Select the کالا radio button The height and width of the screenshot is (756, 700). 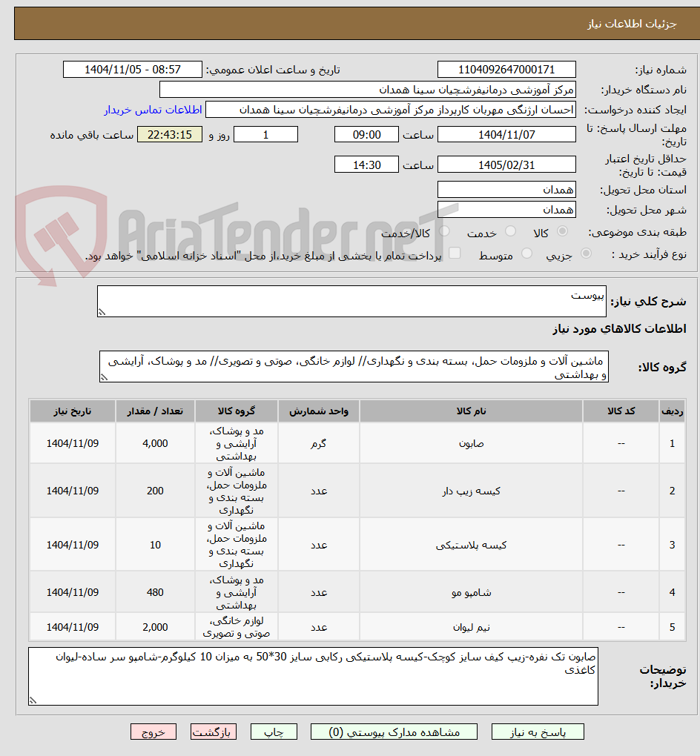(x=562, y=231)
